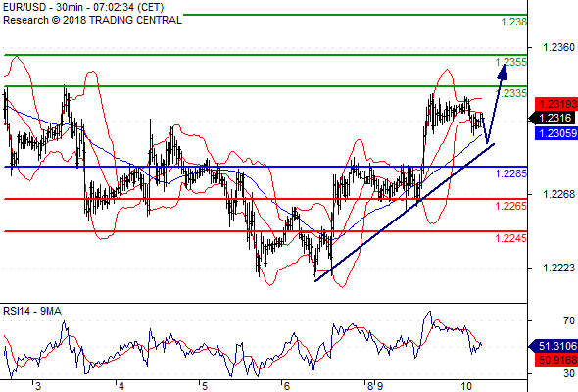Screen dimensions: 578x392
Task: Select the RSI average tag 50.9168
Action: coord(556,360)
